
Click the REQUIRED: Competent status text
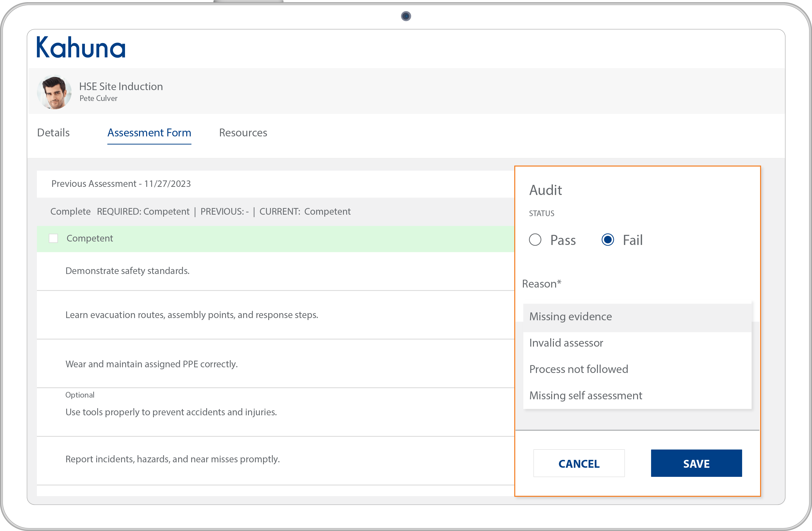(x=143, y=211)
